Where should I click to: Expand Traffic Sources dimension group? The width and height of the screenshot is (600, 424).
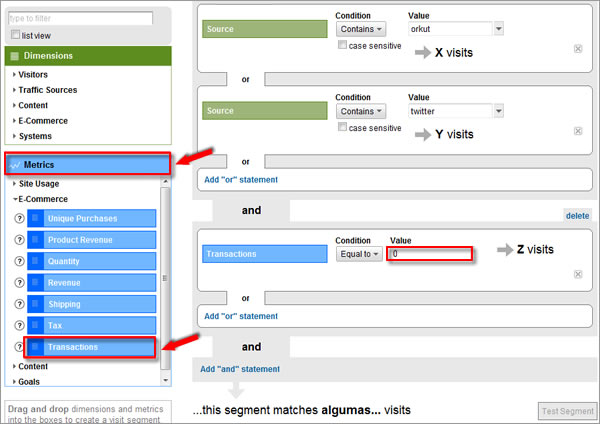[47, 90]
